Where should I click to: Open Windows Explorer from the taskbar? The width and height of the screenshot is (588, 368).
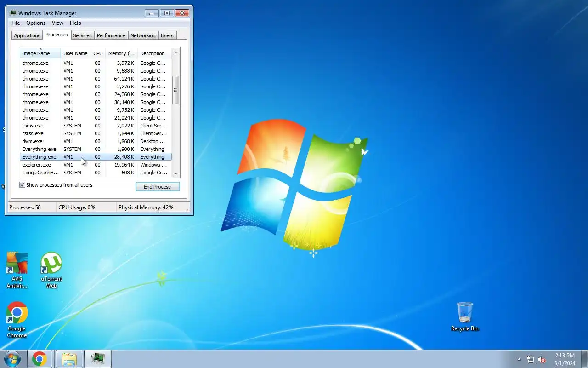69,359
